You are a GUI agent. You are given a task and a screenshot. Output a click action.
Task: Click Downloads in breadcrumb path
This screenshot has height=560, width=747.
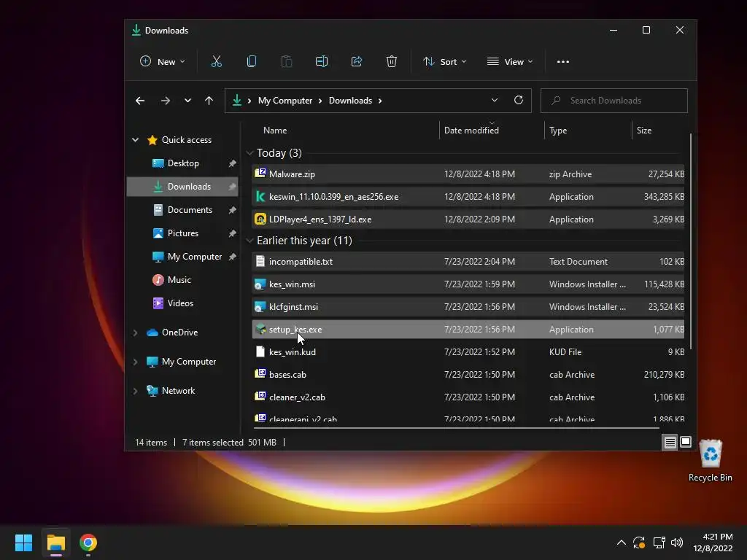point(350,101)
